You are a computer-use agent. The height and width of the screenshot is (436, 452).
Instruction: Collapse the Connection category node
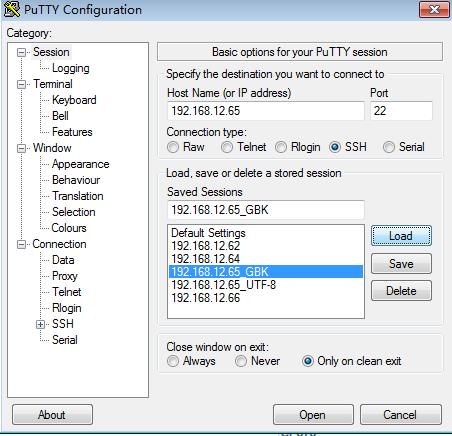tap(22, 244)
